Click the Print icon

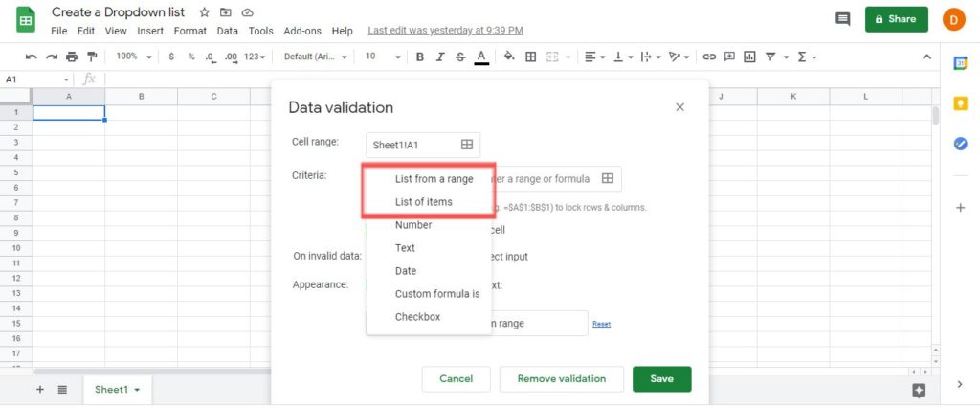pyautogui.click(x=72, y=57)
